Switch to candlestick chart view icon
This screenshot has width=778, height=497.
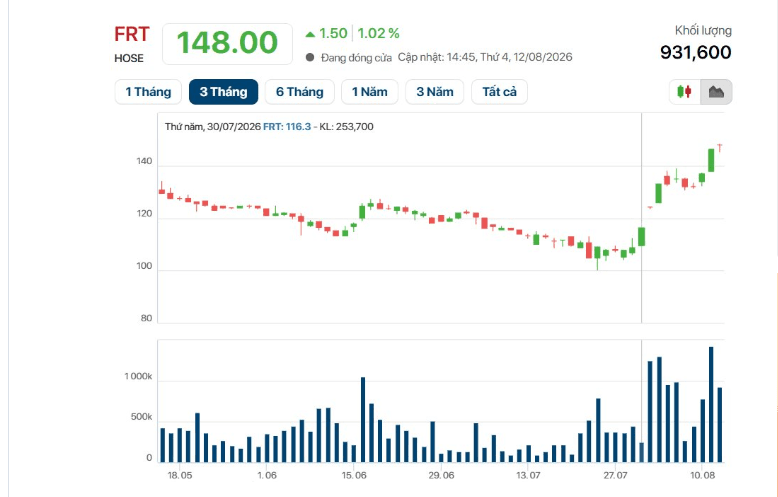[685, 92]
